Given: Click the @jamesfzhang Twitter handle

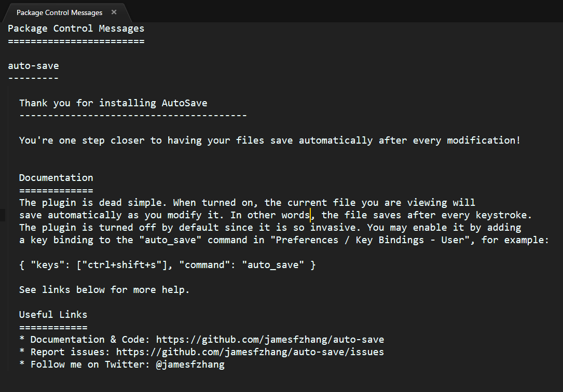Looking at the screenshot, I should pyautogui.click(x=190, y=365).
